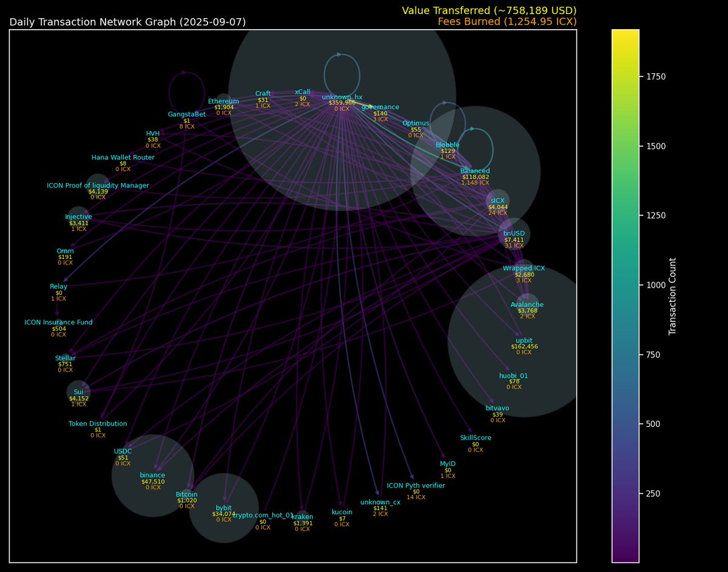Screen dimensions: 728x572
Task: Select the 'unknown_cx' node label
Action: pyautogui.click(x=380, y=502)
